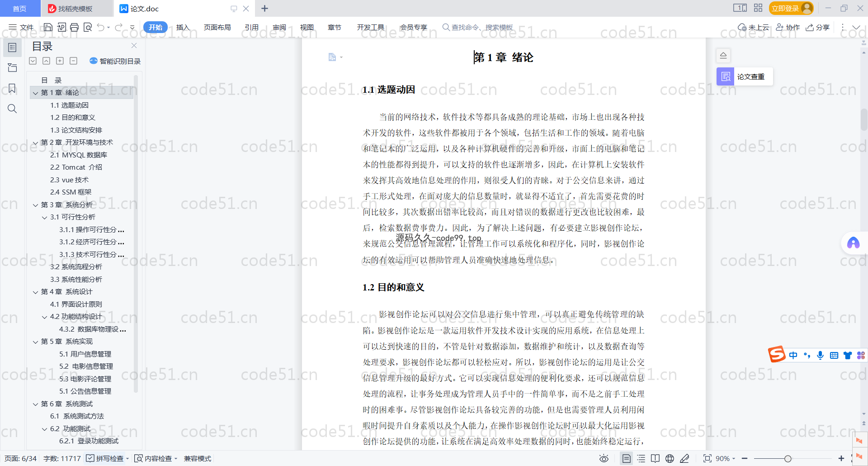Click the Sogou soft keyboard icon
The width and height of the screenshot is (868, 466).
[x=834, y=355]
